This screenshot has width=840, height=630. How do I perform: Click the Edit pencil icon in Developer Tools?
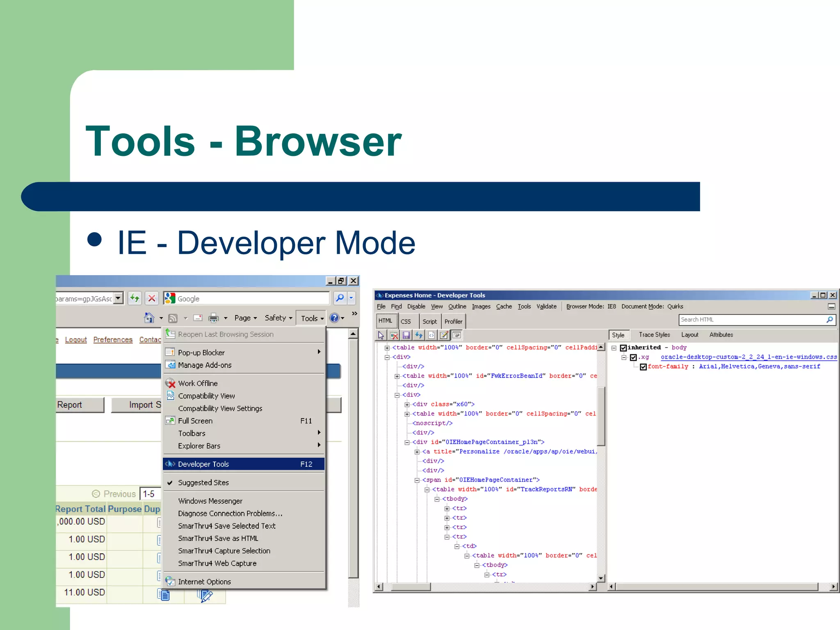point(444,335)
